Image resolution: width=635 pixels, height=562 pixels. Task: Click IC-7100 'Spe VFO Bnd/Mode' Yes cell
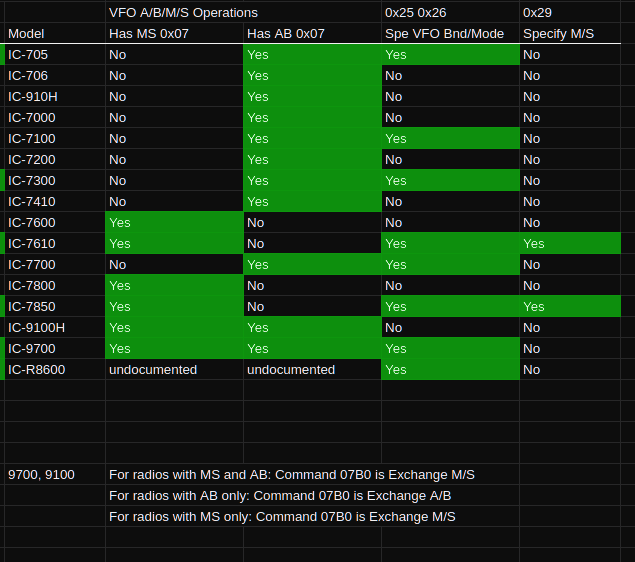point(450,139)
